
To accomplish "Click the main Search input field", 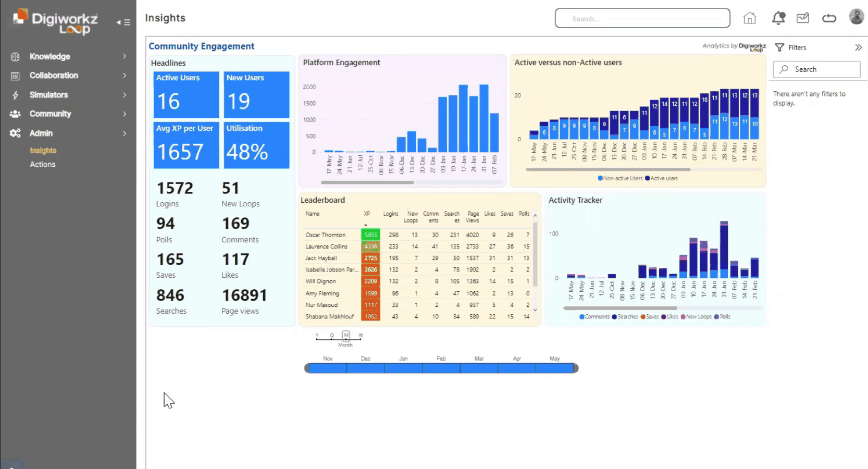I will click(x=642, y=18).
